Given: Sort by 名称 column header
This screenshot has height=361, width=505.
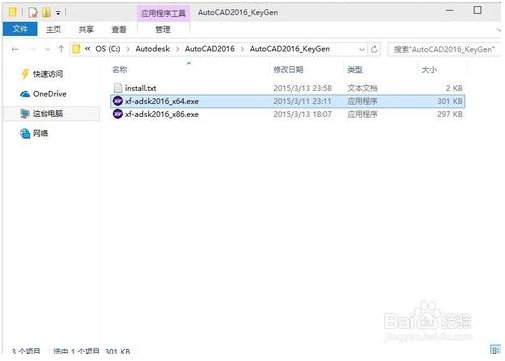Looking at the screenshot, I should 120,69.
